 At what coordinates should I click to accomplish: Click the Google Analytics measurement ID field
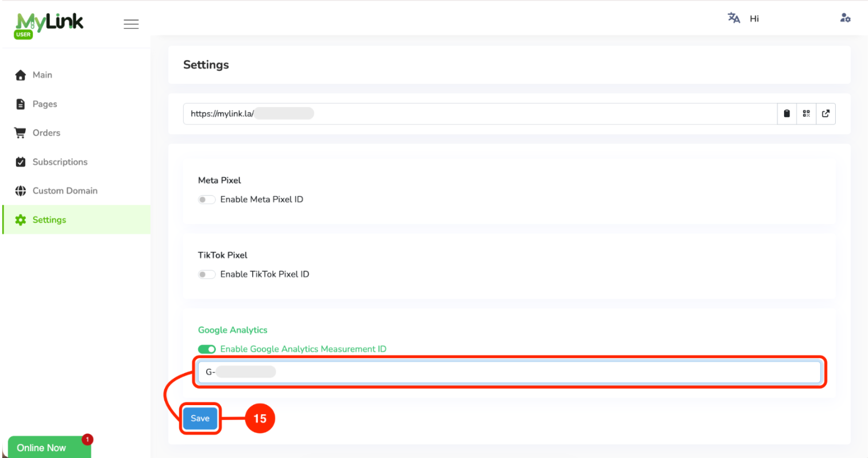tap(510, 372)
